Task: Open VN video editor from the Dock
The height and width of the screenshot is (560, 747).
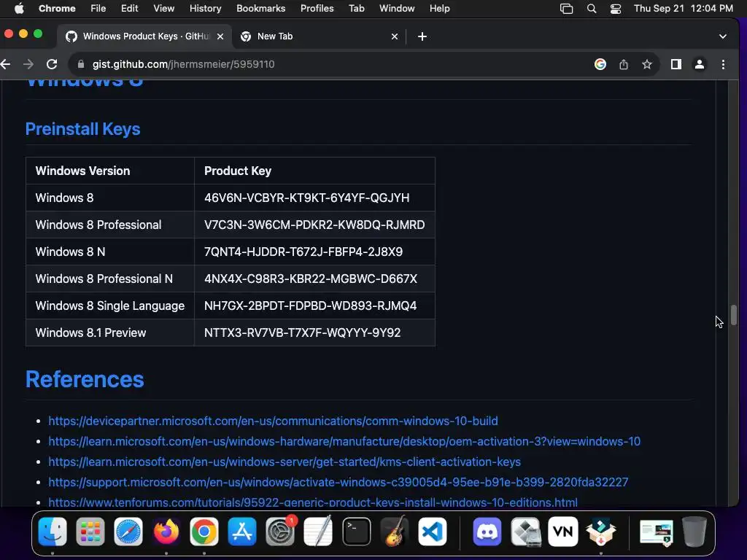Action: tap(563, 532)
